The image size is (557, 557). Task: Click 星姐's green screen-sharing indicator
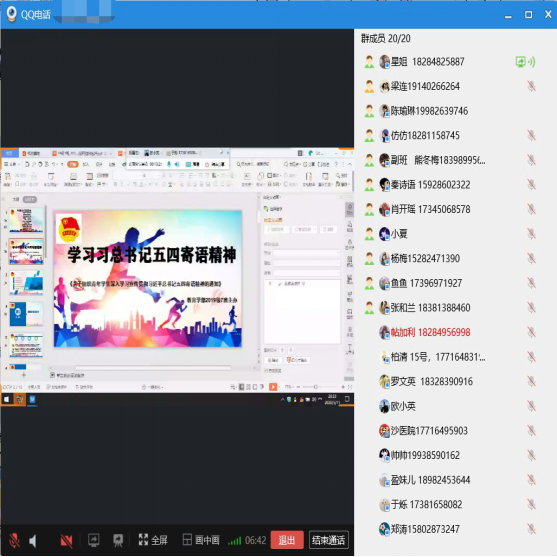pyautogui.click(x=525, y=62)
